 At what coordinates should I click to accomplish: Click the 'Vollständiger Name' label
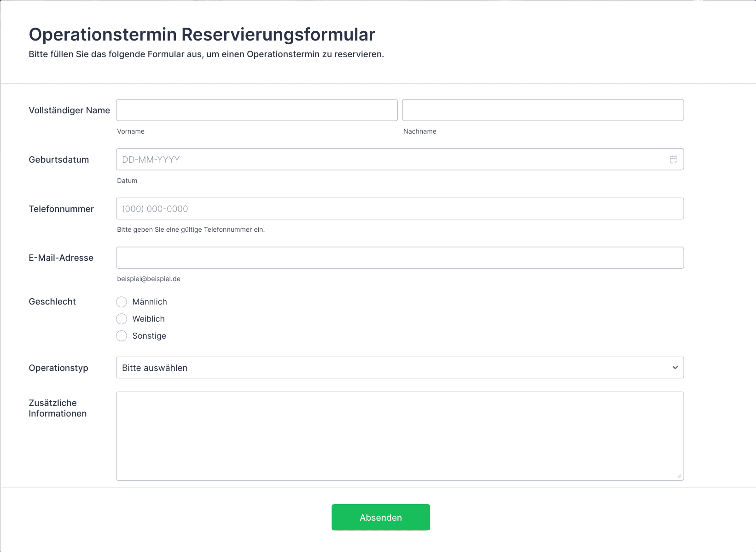click(69, 110)
